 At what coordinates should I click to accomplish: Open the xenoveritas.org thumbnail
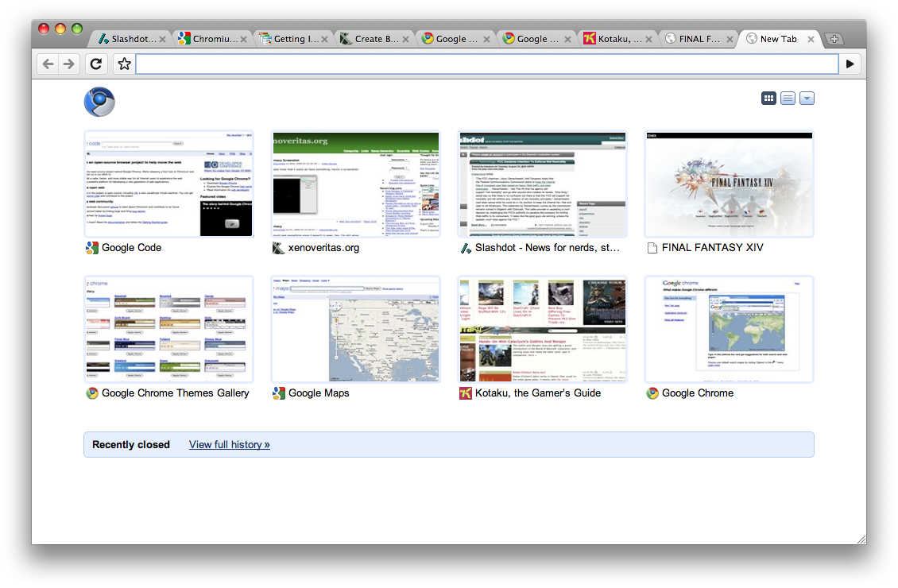click(x=356, y=184)
